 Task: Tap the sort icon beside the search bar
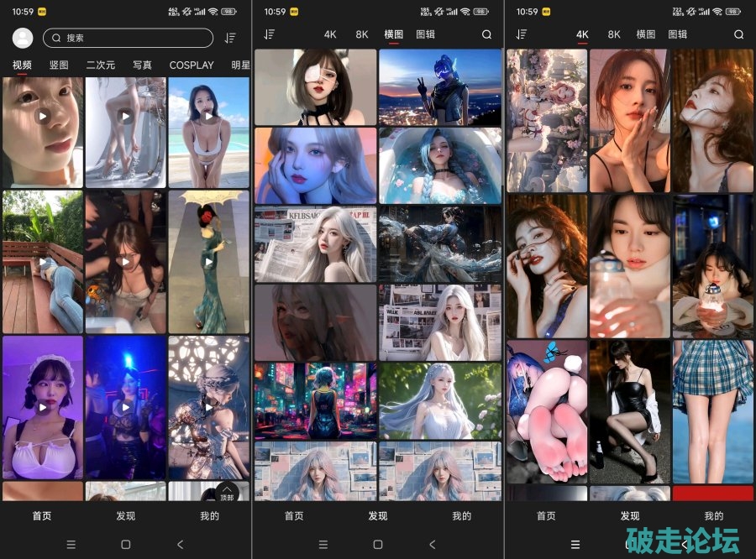[x=230, y=38]
